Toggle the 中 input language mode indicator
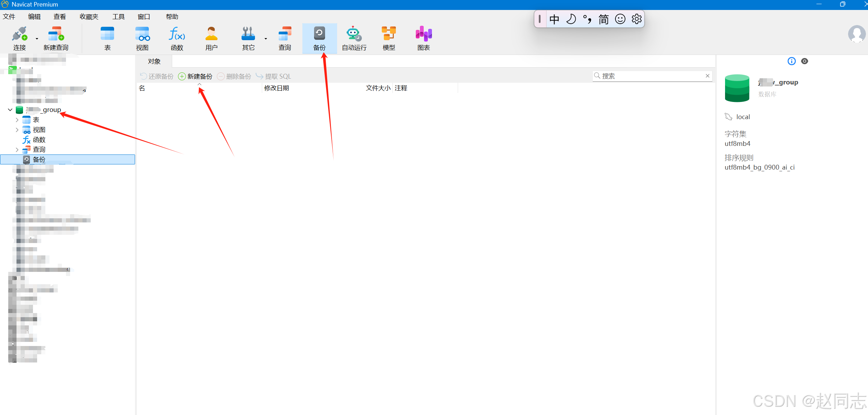This screenshot has height=415, width=868. pos(554,19)
